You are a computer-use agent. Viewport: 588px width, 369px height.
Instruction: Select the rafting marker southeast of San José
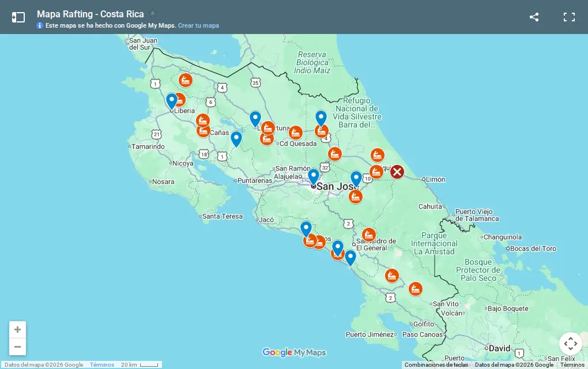click(x=356, y=197)
